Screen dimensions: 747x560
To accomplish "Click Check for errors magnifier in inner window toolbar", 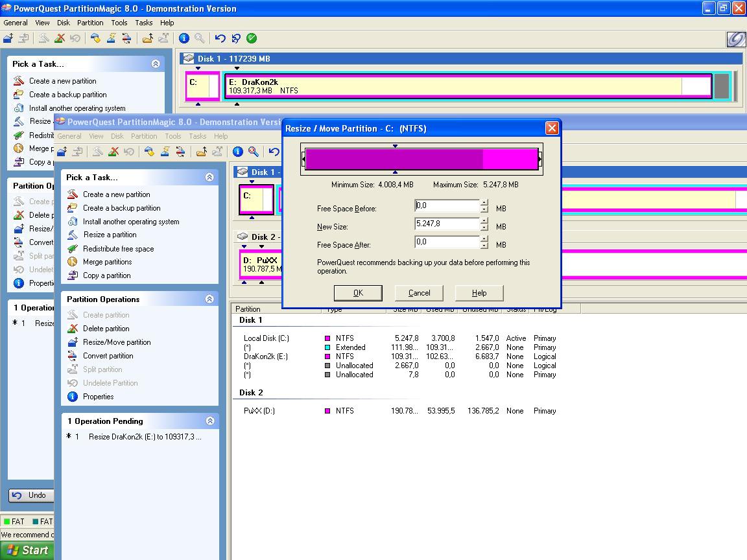I will point(254,152).
